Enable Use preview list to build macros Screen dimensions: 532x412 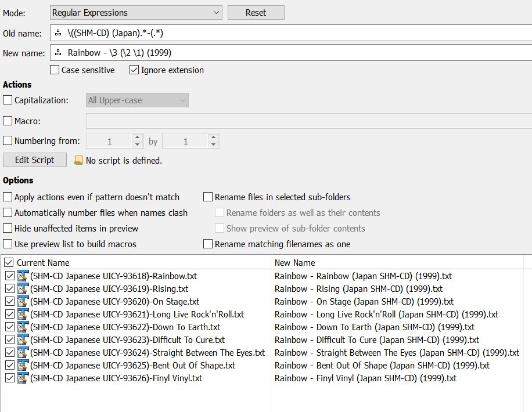coord(8,244)
